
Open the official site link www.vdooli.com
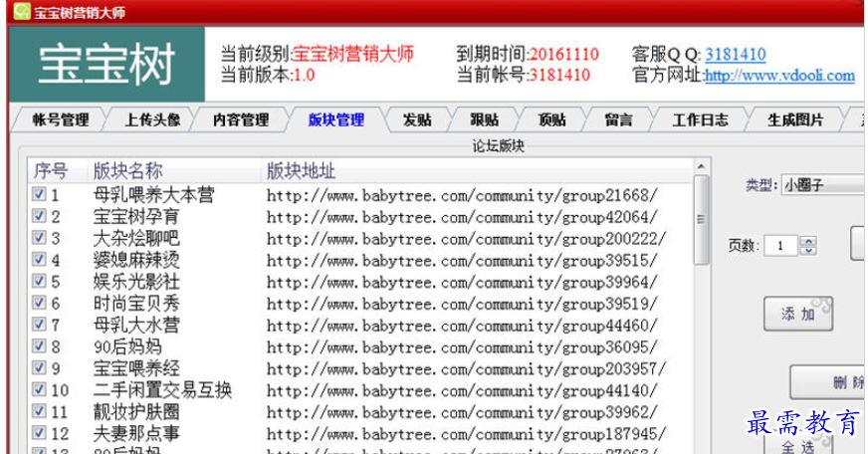(x=779, y=76)
